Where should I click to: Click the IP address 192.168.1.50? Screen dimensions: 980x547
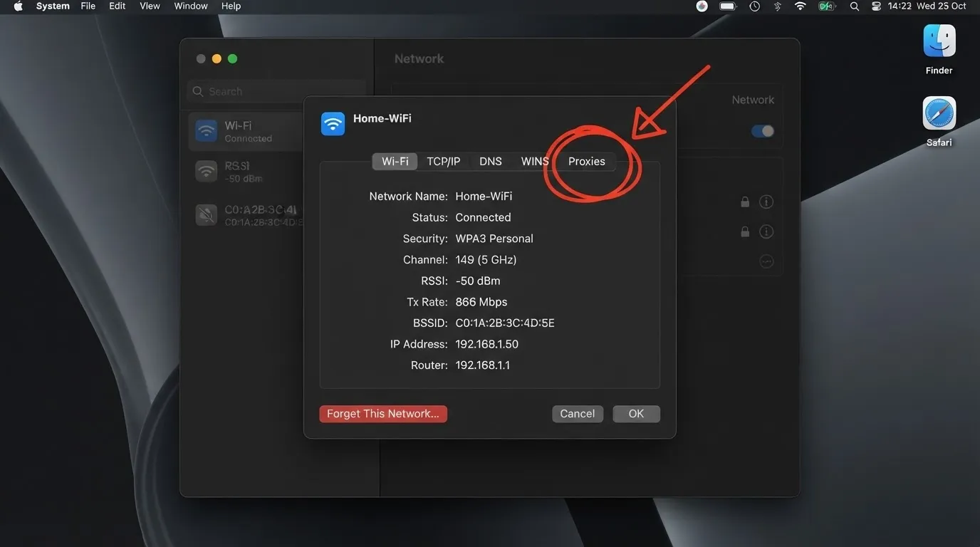487,344
